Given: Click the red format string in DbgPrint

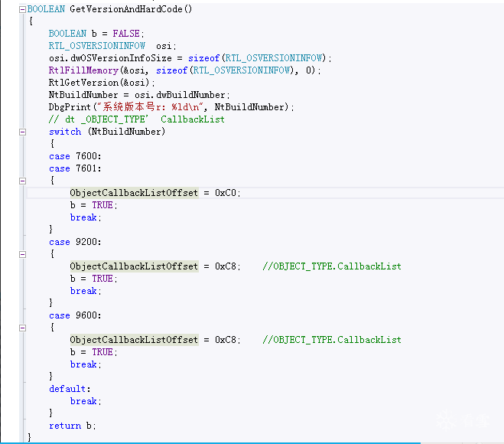Looking at the screenshot, I should pyautogui.click(x=151, y=107).
